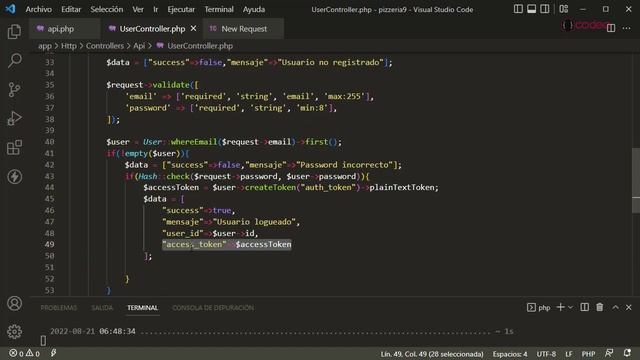
Task: Change language mode via PHP status item
Action: [588, 354]
